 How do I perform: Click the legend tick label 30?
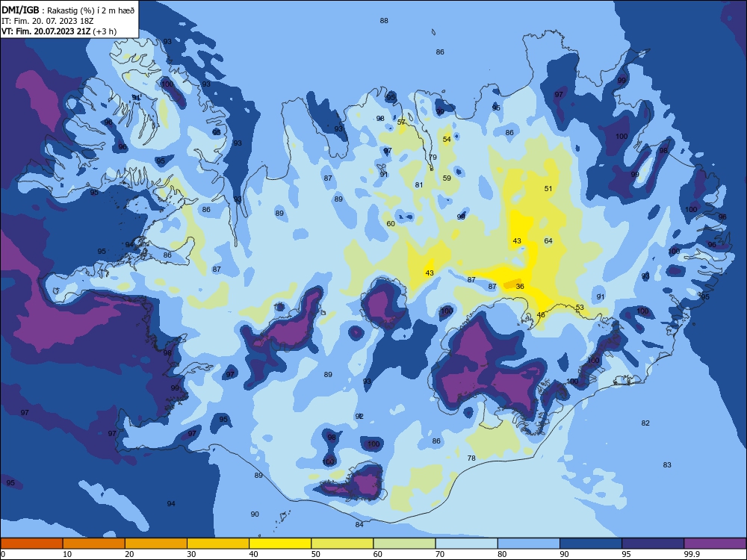(191, 554)
